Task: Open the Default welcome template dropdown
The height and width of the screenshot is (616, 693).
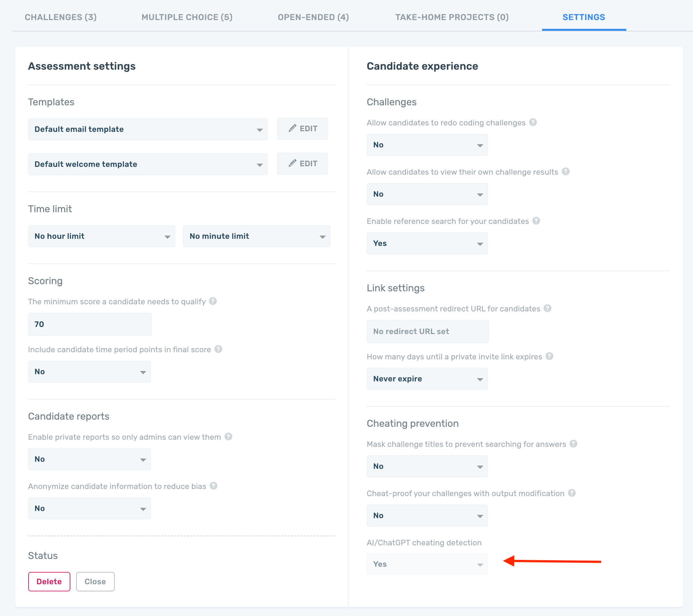Action: [148, 164]
